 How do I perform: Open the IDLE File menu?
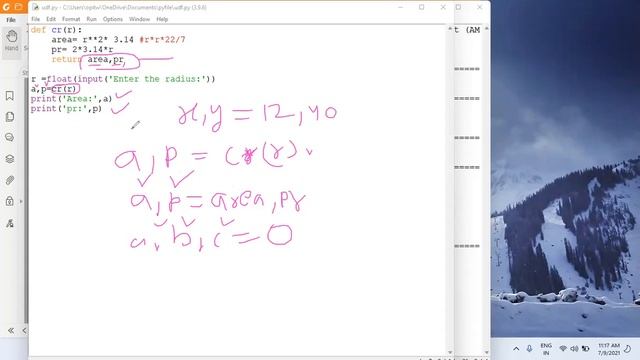[36, 19]
